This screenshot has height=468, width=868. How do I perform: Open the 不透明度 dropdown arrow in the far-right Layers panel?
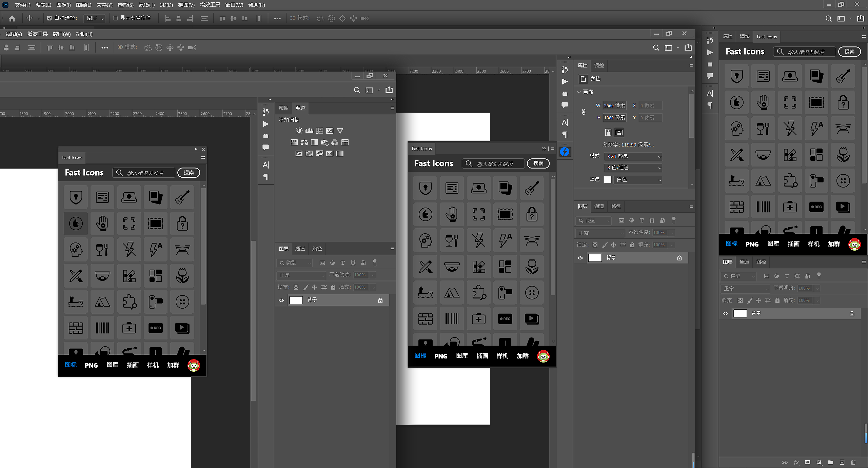pyautogui.click(x=817, y=288)
